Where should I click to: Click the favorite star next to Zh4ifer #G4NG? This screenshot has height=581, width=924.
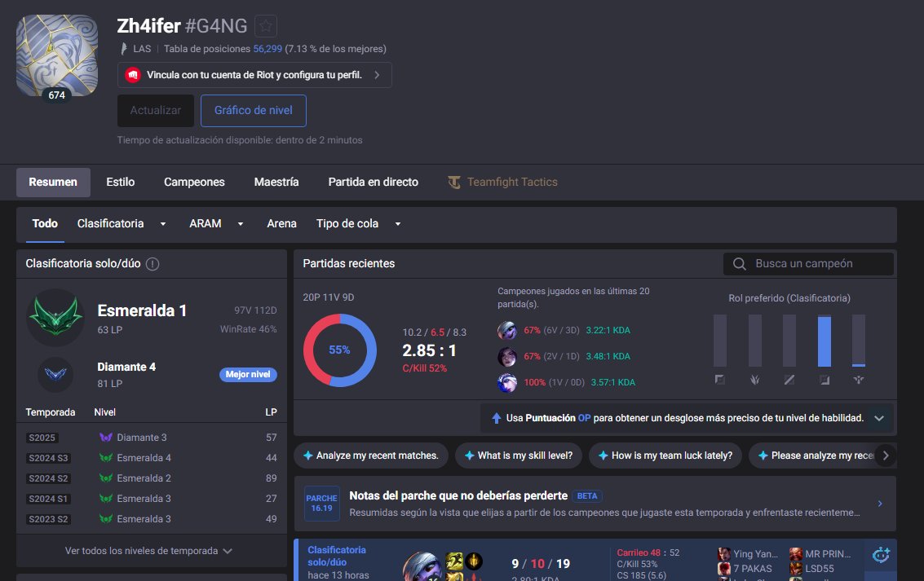266,26
